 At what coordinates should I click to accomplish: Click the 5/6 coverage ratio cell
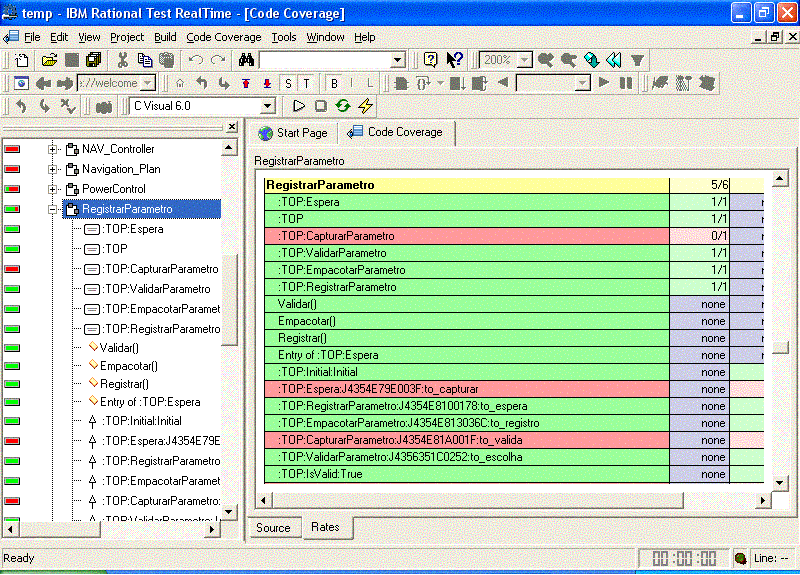(x=699, y=185)
